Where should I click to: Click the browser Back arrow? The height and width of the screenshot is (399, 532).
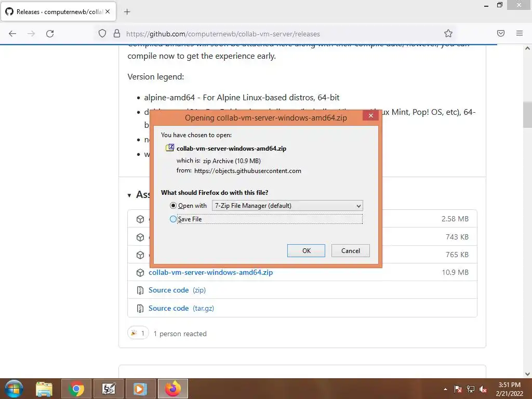[12, 34]
